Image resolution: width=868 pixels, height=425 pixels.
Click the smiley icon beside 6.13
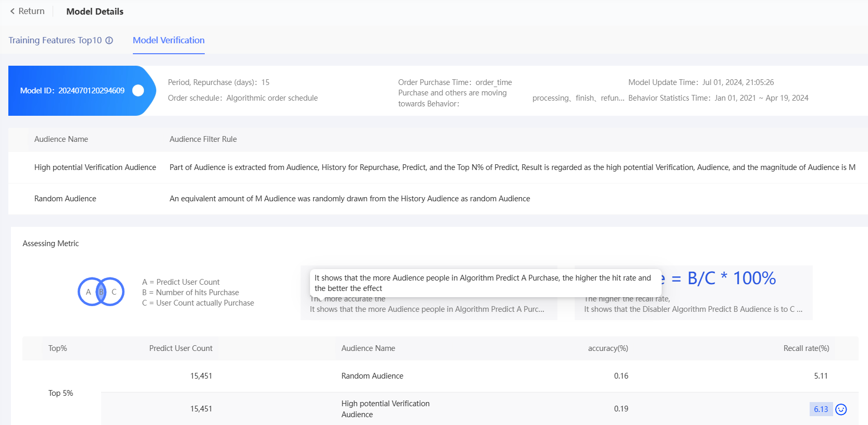point(841,409)
